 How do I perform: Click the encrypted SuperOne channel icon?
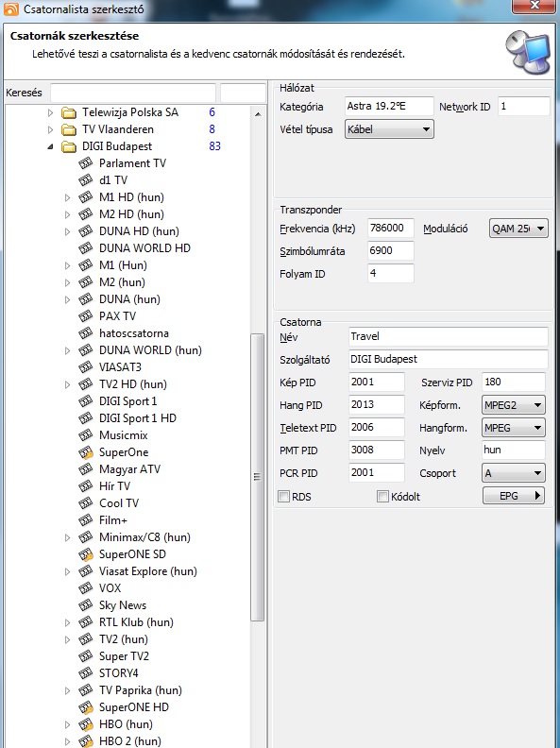[85, 452]
